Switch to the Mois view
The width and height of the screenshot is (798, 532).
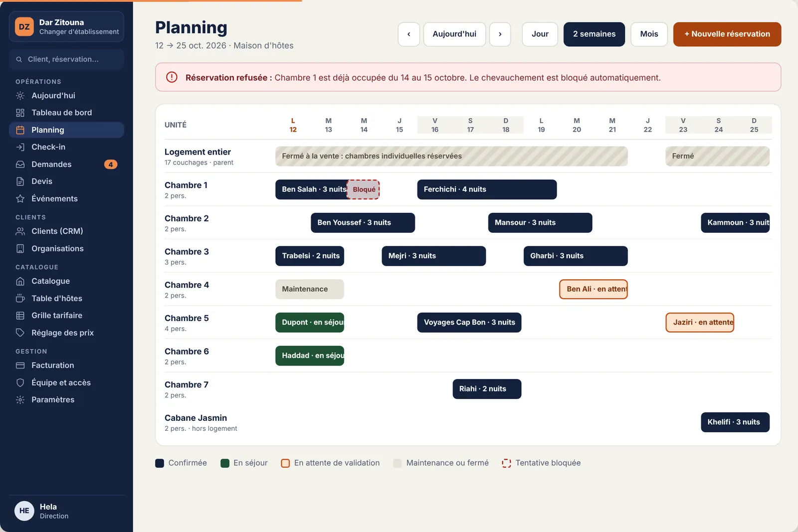(x=649, y=34)
